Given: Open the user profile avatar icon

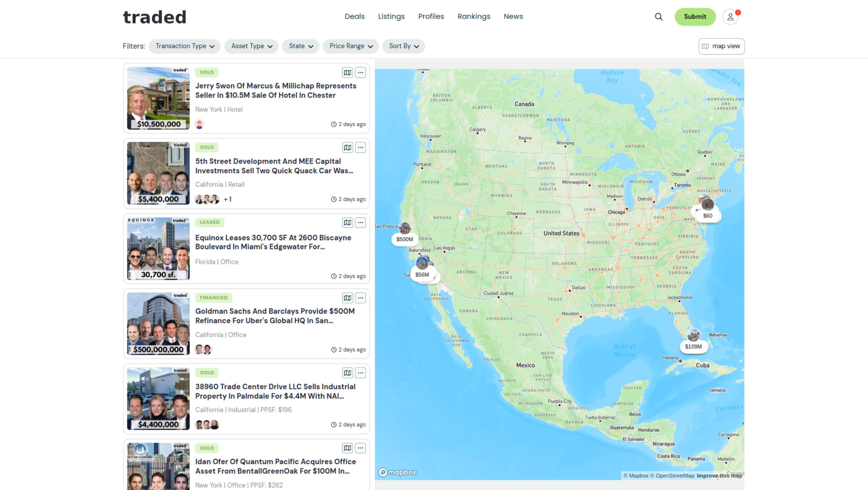Looking at the screenshot, I should click(x=730, y=17).
